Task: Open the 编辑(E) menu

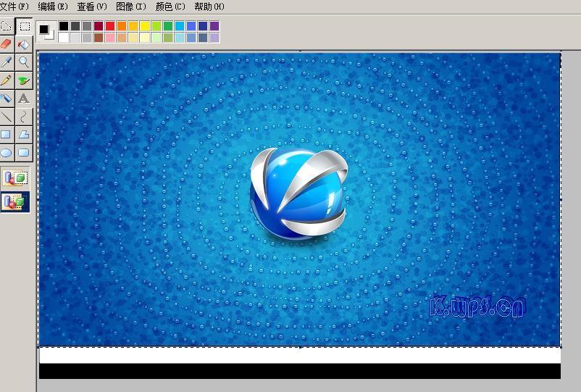Action: click(x=53, y=7)
